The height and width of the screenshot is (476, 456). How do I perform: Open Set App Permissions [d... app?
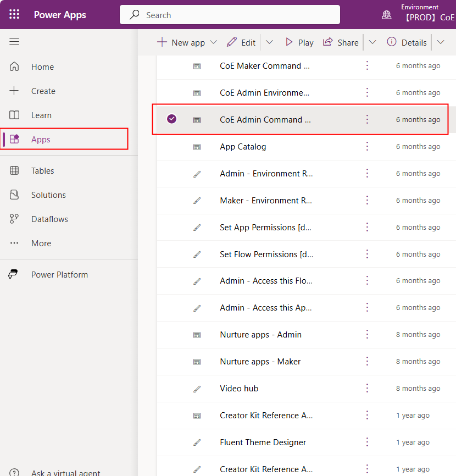click(265, 228)
